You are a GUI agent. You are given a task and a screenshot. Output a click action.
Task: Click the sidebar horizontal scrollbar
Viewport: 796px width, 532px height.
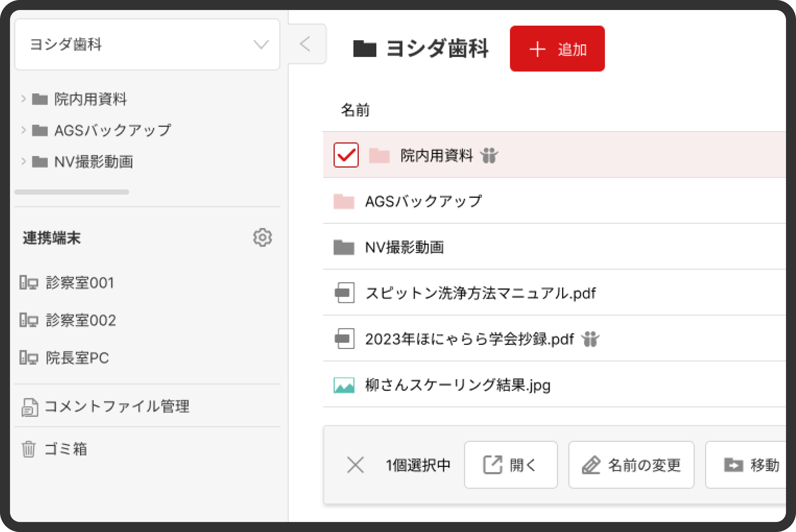pos(72,192)
